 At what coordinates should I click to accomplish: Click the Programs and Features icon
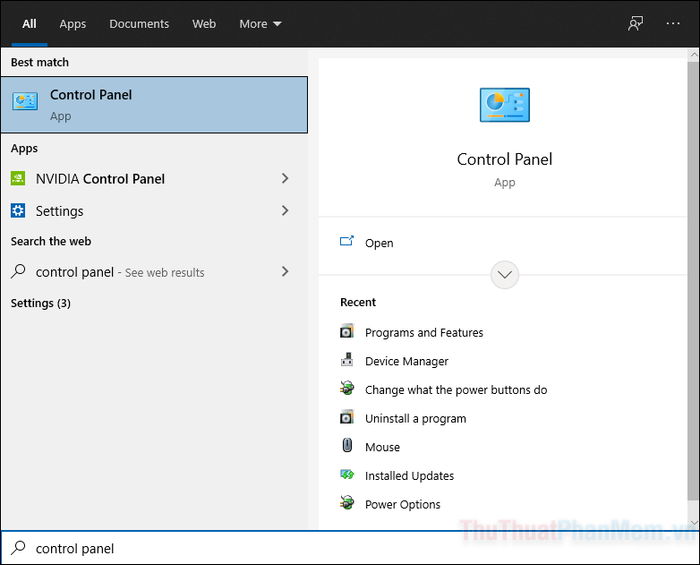[x=347, y=332]
